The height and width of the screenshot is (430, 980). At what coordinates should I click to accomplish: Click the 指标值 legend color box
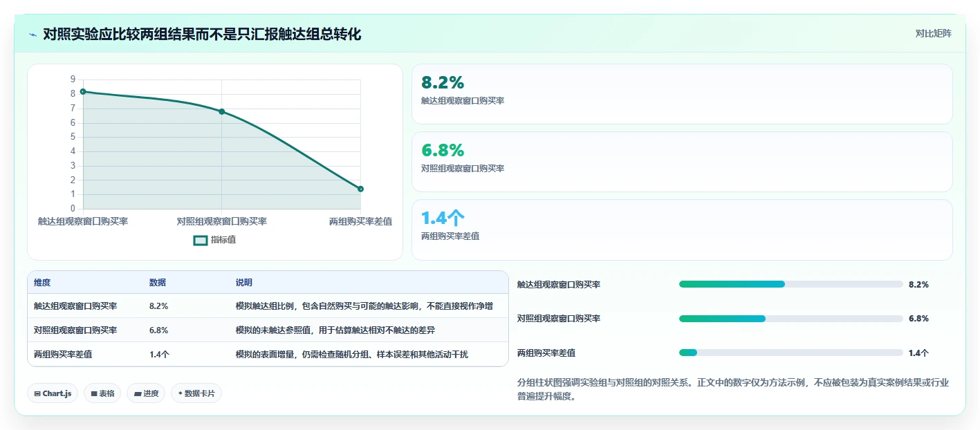(x=201, y=240)
